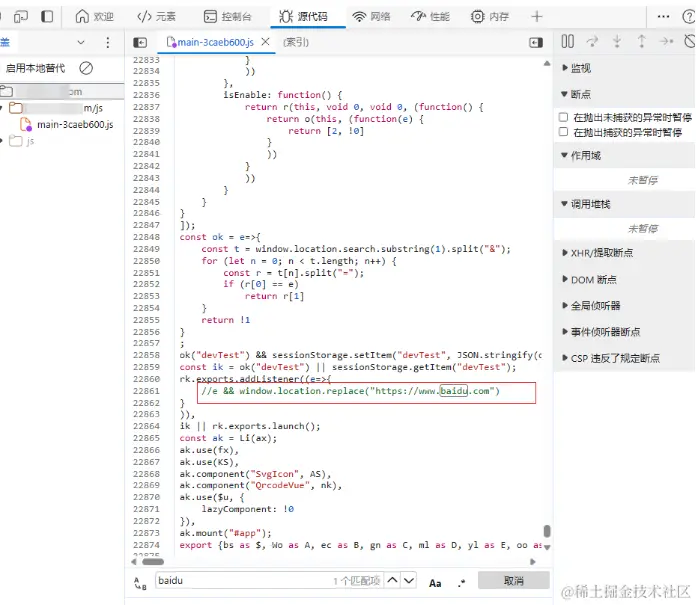Pause script execution
The height and width of the screenshot is (605, 696).
pyautogui.click(x=567, y=41)
